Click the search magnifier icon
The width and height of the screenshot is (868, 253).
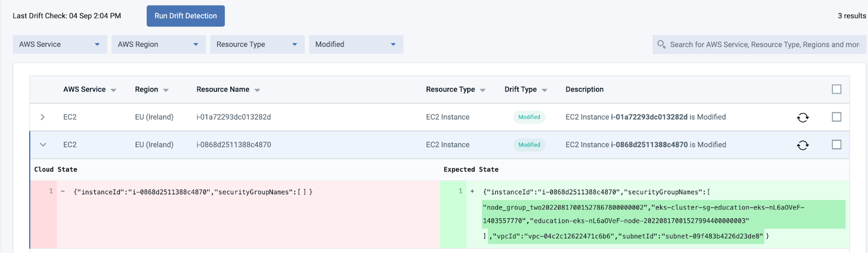[x=661, y=45]
